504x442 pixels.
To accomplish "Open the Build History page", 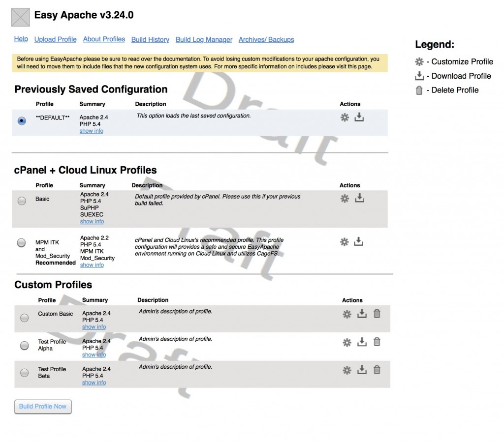I will (150, 39).
